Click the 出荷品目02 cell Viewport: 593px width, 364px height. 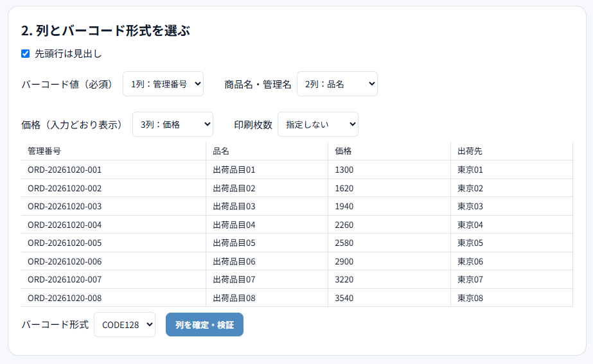[267, 188]
